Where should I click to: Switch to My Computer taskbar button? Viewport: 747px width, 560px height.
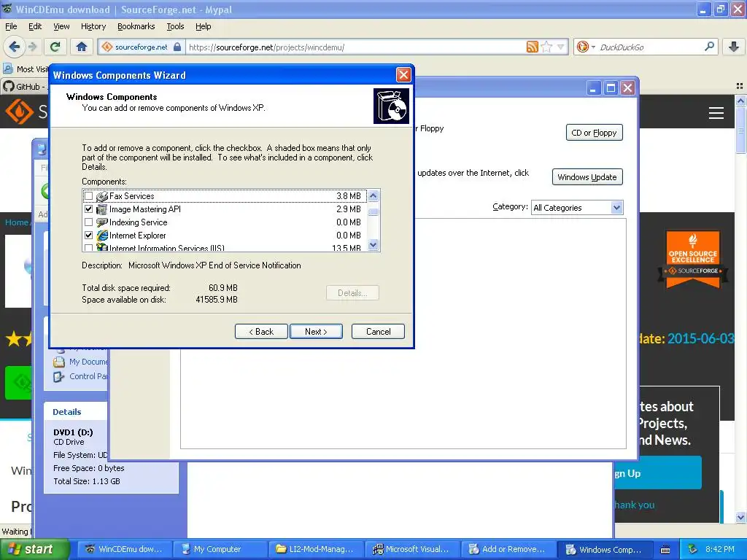point(219,550)
